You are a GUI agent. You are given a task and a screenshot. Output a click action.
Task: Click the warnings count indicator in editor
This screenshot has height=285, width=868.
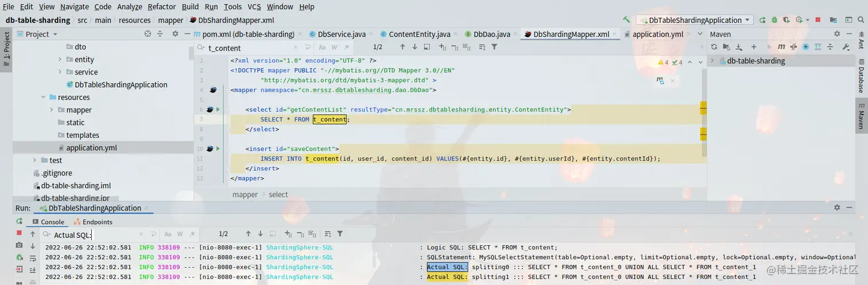click(662, 63)
